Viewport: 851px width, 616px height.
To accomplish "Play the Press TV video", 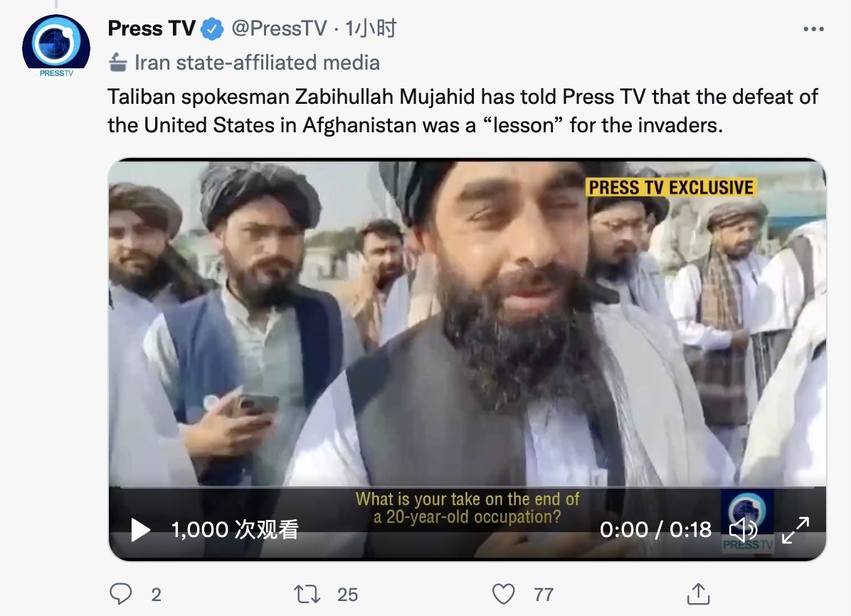I will point(141,530).
